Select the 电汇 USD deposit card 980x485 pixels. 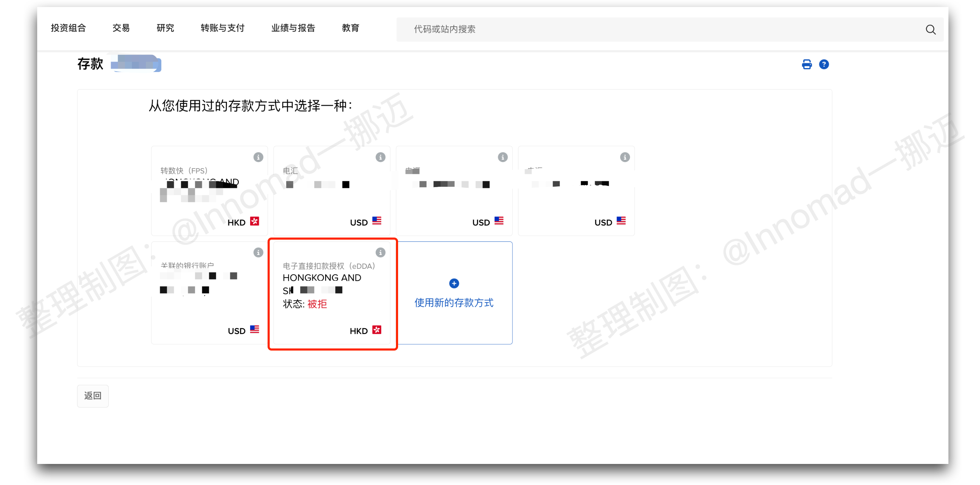(x=332, y=191)
